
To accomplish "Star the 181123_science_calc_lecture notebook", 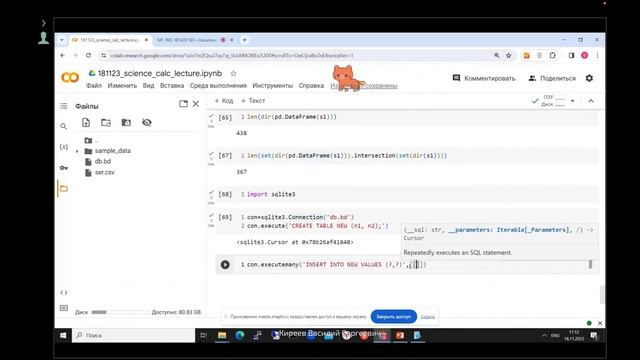I will click(x=233, y=73).
